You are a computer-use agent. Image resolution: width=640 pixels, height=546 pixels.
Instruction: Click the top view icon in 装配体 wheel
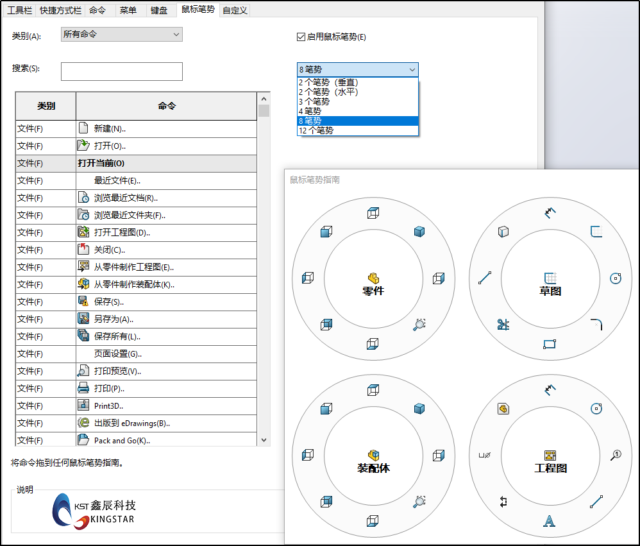(x=373, y=390)
